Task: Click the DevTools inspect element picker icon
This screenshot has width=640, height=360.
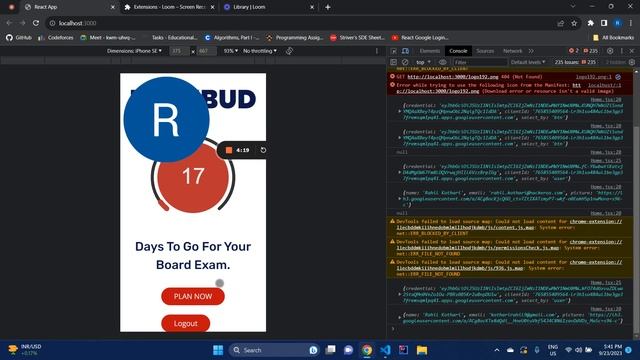Action: (x=394, y=51)
